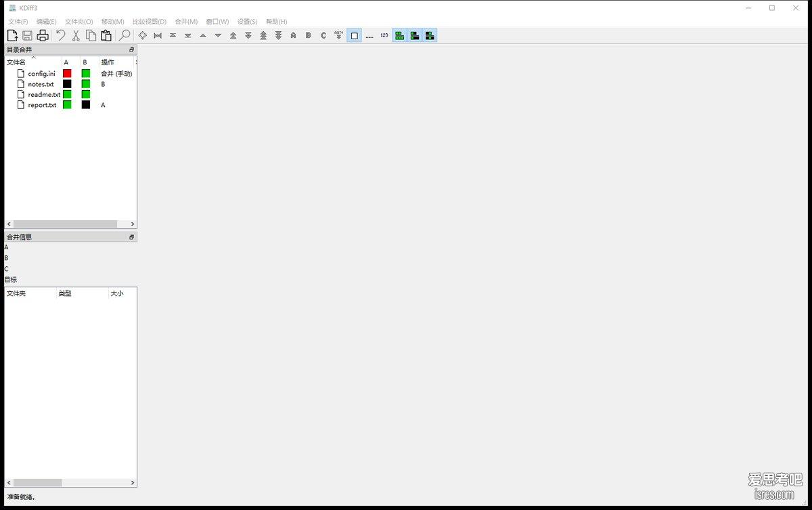
Task: Click the bowtie-shaped toolbar icon
Action: click(158, 35)
